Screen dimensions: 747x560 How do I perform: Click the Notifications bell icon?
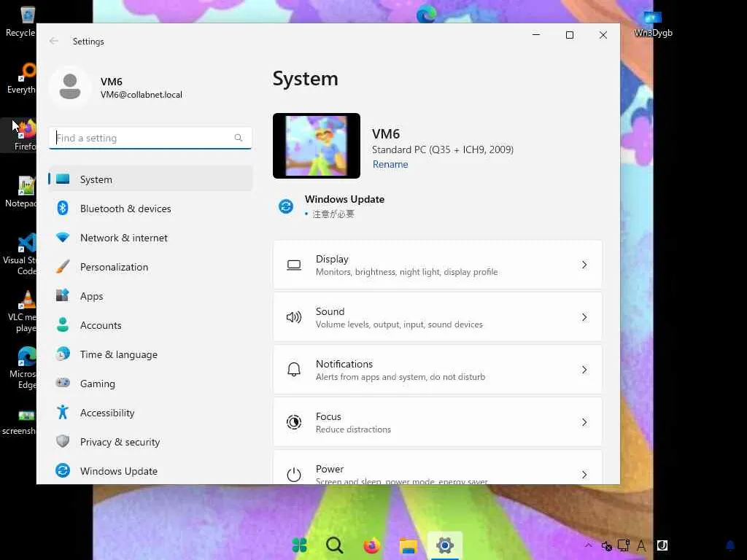pos(294,370)
